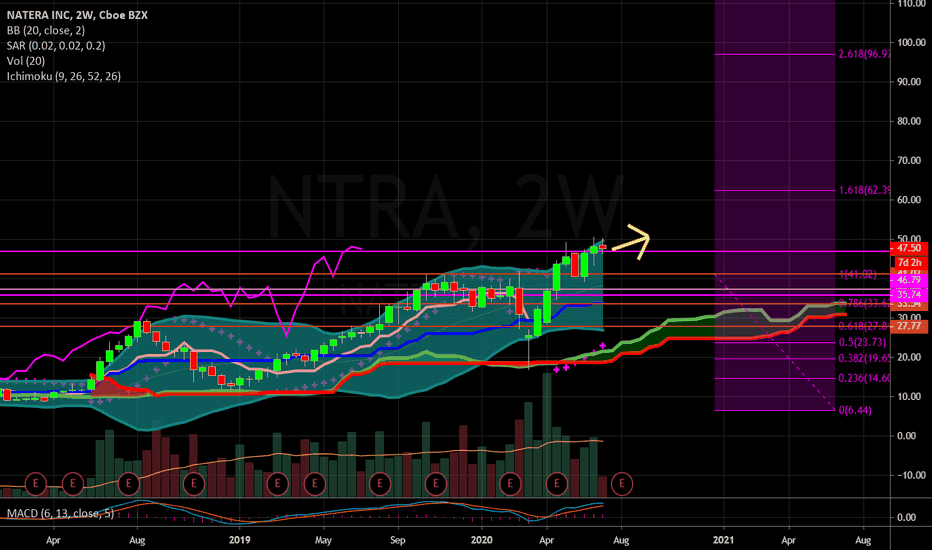Click the 27.77 price label
Viewport: 932px width, 550px height.
click(x=909, y=326)
